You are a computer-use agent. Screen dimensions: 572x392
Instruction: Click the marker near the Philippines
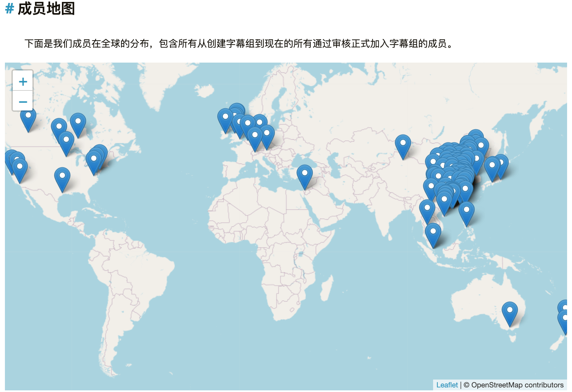pos(467,212)
